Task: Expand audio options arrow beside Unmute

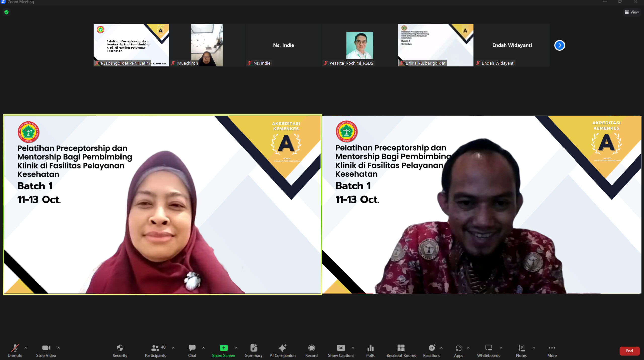Action: (x=26, y=348)
